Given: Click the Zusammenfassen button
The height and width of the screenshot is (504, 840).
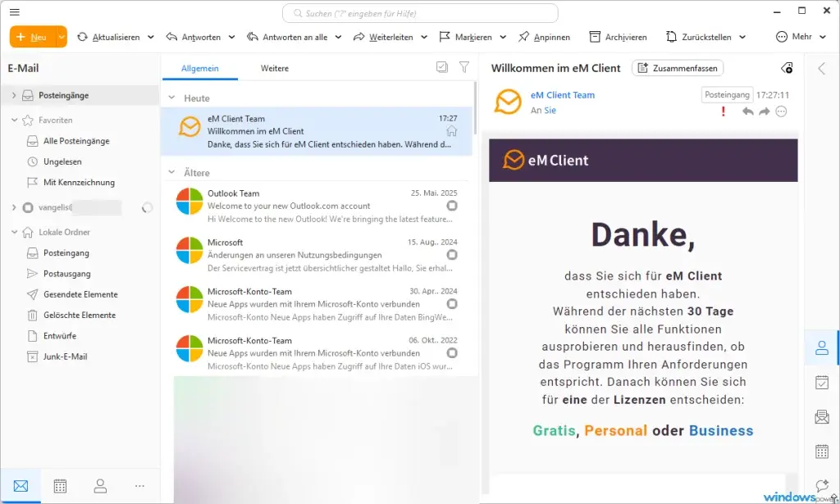Looking at the screenshot, I should [x=678, y=68].
